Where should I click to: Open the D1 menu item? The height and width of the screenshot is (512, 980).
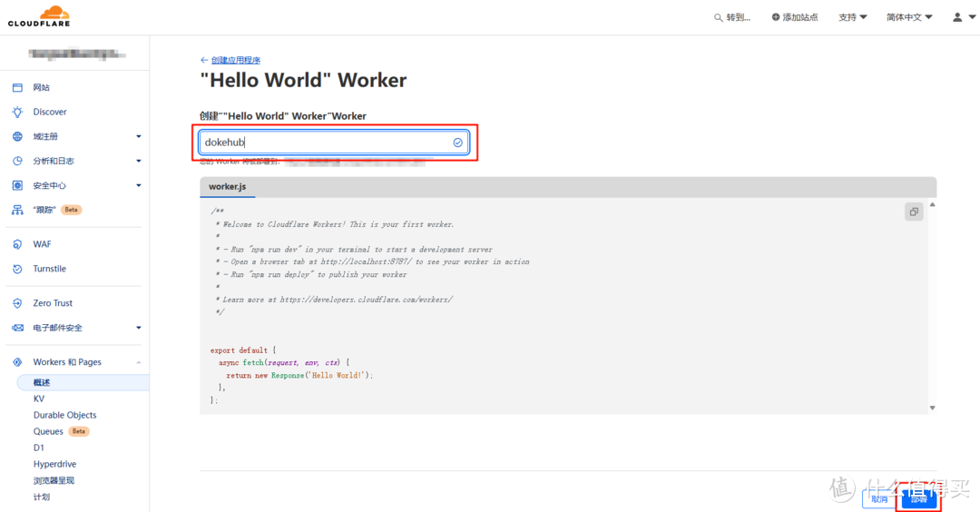click(x=39, y=448)
